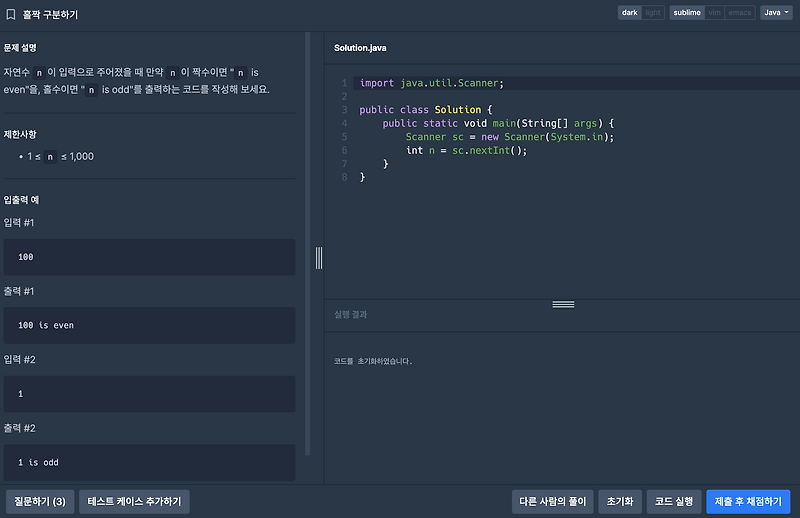This screenshot has width=800, height=518.
Task: Click output example '1 is odd'
Action: 149,462
